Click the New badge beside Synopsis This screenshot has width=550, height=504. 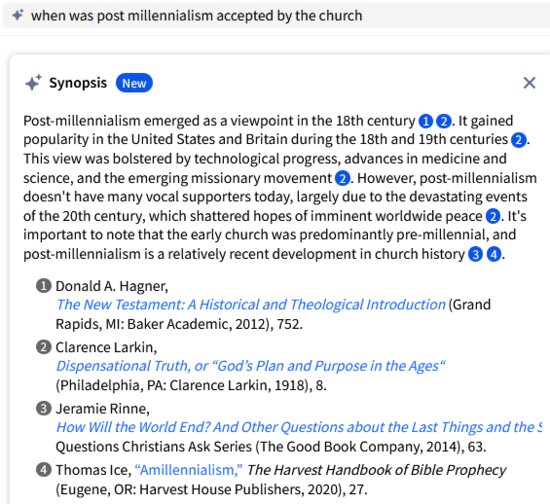click(134, 83)
